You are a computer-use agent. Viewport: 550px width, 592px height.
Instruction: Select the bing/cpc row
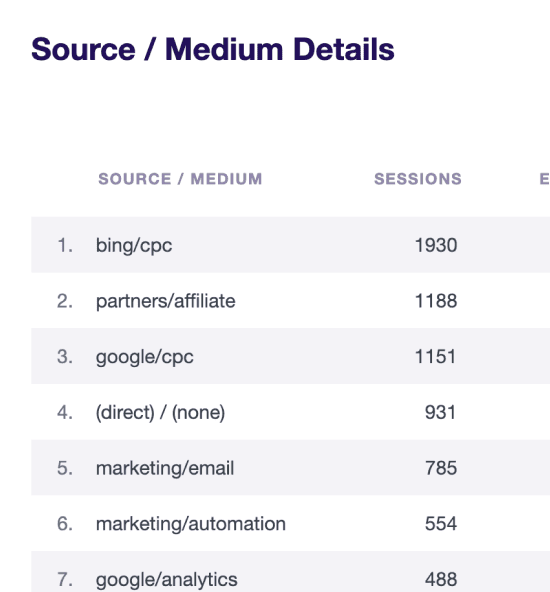tap(290, 245)
